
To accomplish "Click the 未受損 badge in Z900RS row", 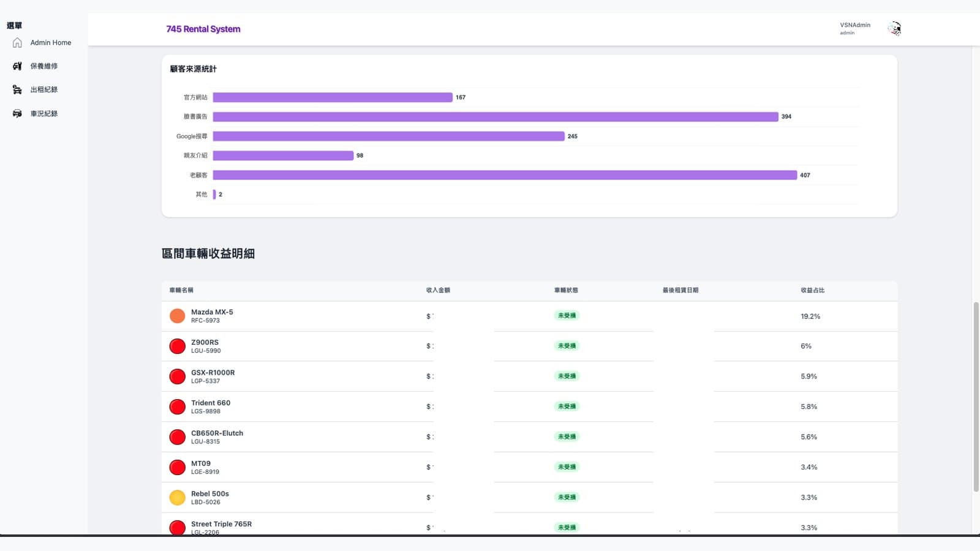I will tap(567, 346).
